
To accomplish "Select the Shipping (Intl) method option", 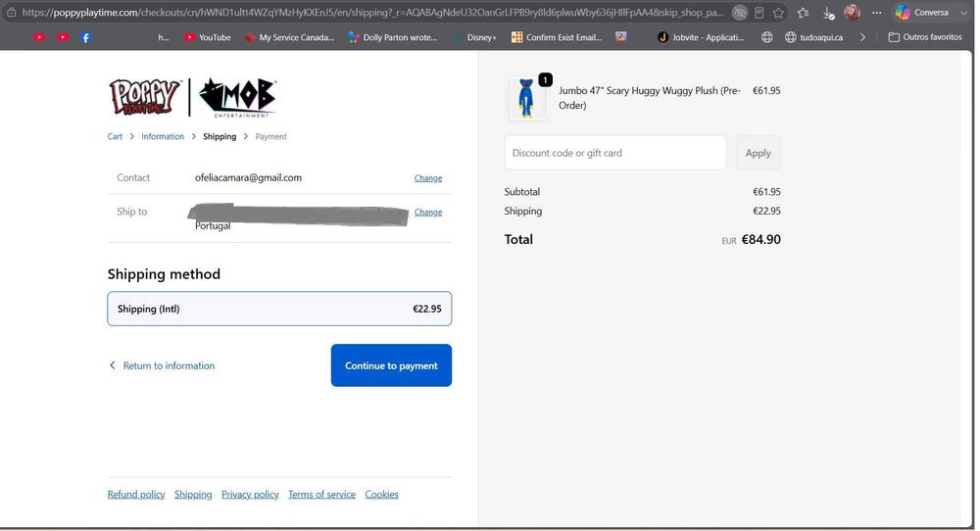I will pos(279,309).
